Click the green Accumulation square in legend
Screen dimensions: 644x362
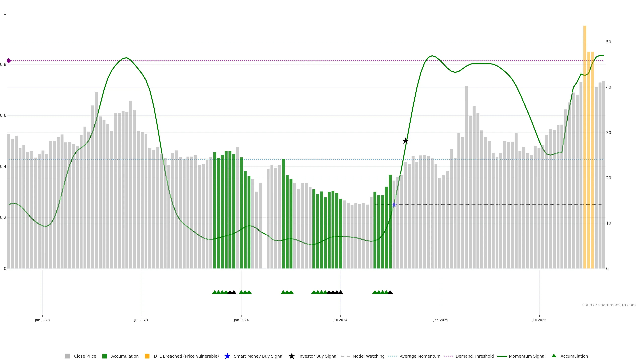click(104, 356)
